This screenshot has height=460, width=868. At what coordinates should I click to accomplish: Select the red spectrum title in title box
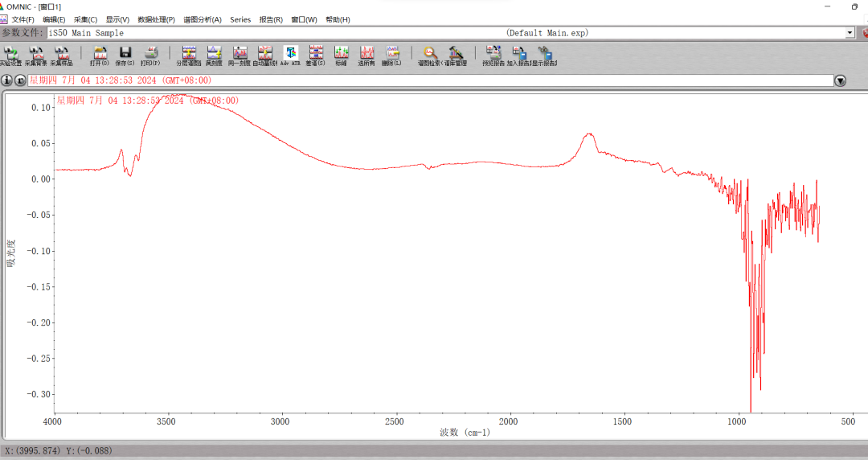(121, 80)
